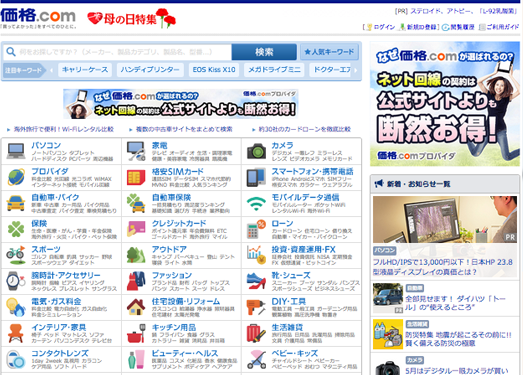
Task: Open the カードローン comparison link
Action: 305,129
